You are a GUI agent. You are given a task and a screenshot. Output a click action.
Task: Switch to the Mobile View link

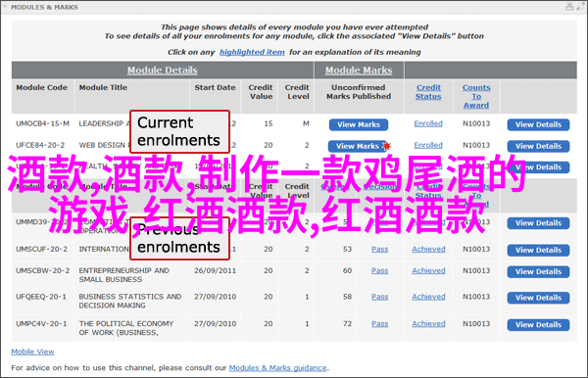point(32,352)
